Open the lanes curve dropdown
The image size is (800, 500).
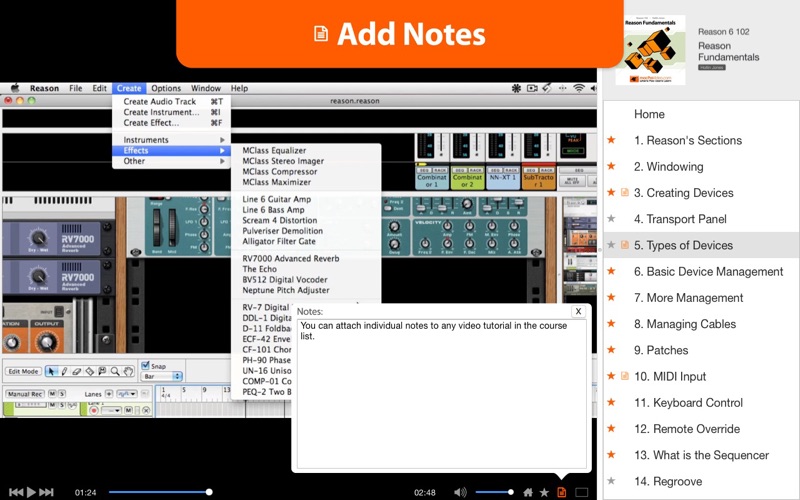pyautogui.click(x=127, y=394)
